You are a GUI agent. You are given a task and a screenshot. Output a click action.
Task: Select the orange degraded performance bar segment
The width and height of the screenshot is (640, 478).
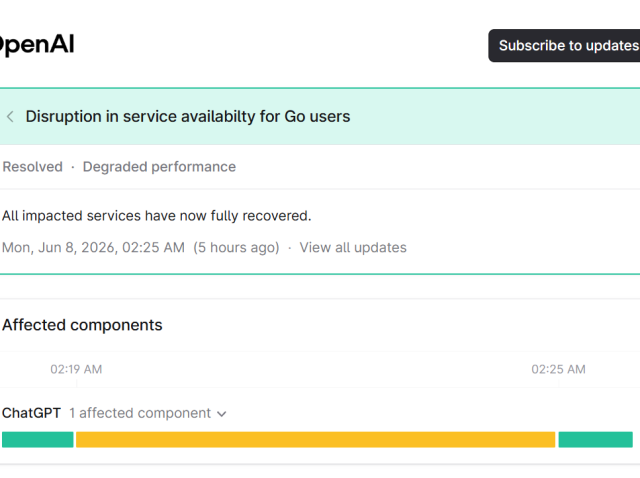(x=316, y=440)
